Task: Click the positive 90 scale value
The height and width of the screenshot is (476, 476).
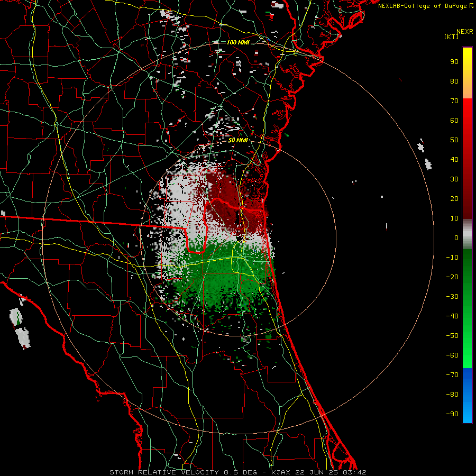Action: coord(454,62)
